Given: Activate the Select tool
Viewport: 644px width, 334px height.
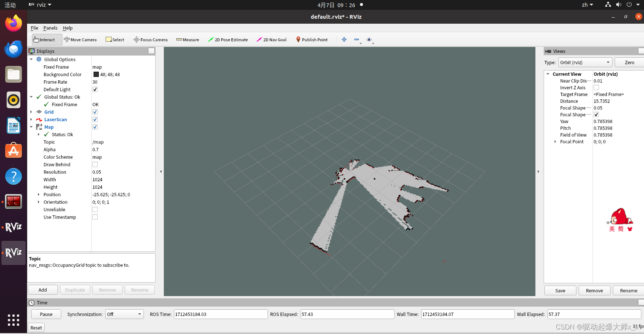Looking at the screenshot, I should 115,40.
